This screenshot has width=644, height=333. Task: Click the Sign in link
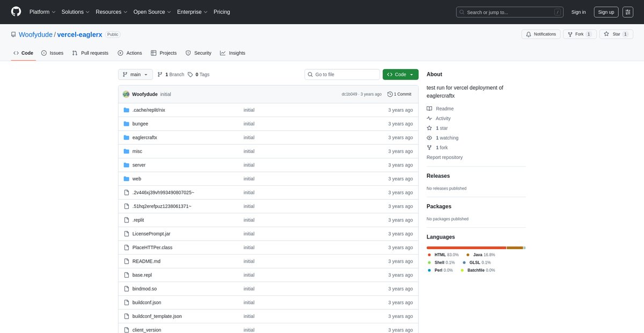[x=579, y=12]
